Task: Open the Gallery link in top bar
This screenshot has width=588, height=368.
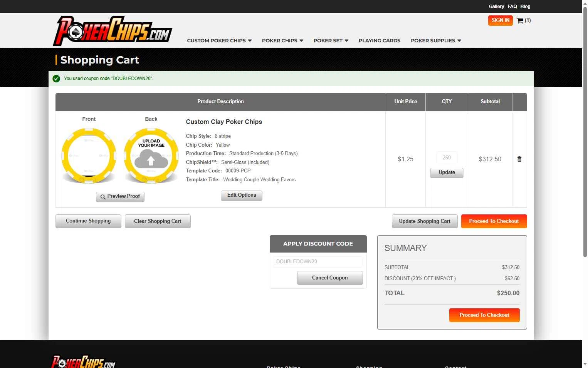Action: point(496,7)
